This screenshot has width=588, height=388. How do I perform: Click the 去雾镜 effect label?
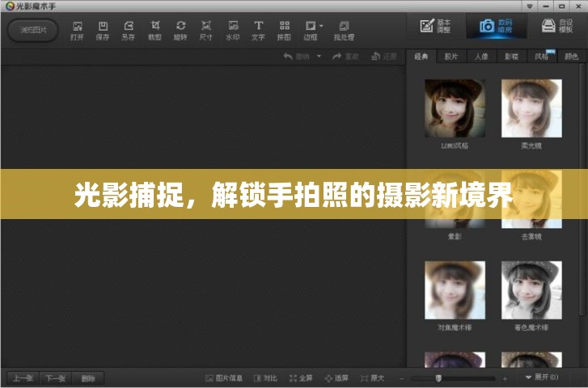click(531, 237)
